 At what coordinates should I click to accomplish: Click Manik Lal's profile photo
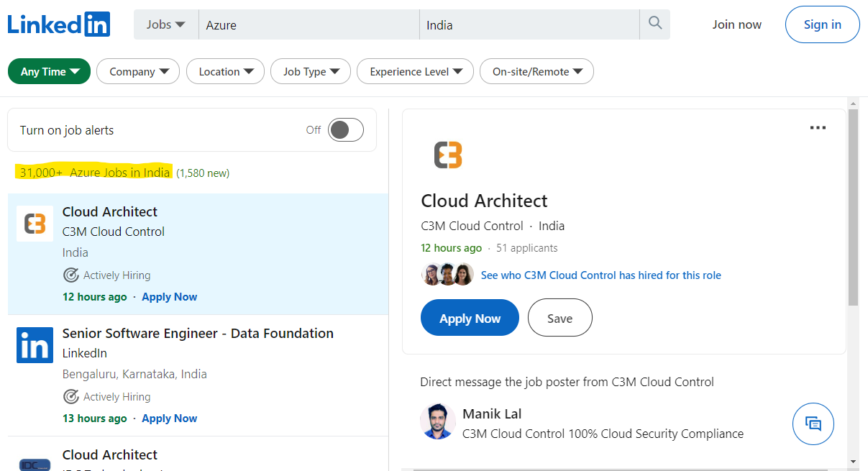pos(438,421)
